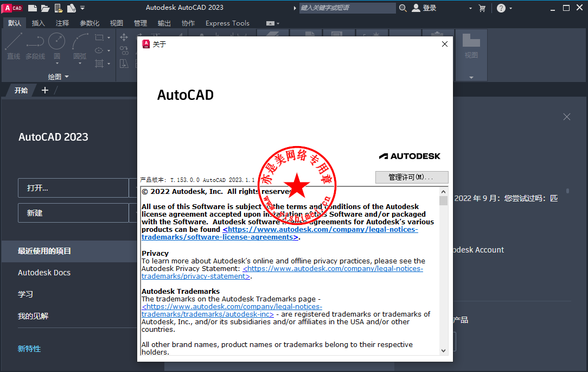588x372 pixels.
Task: Select the Stretch tool icon in the ribbon
Action: click(124, 64)
